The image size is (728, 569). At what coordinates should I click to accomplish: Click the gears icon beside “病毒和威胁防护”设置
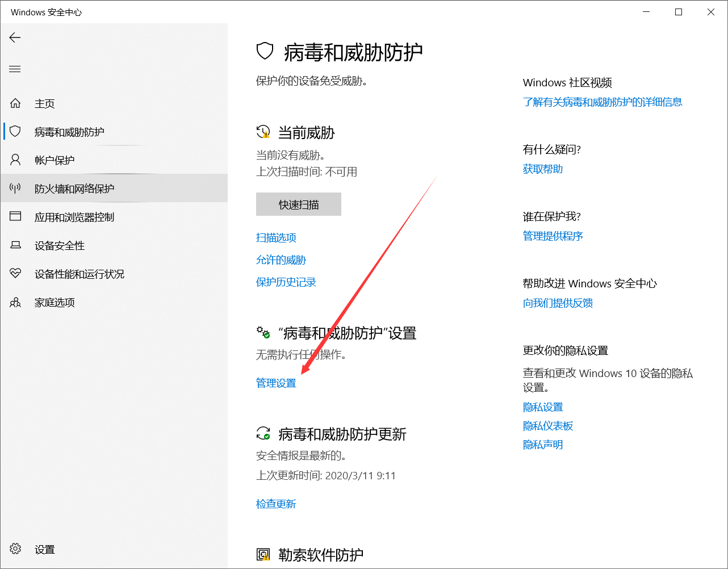pyautogui.click(x=263, y=332)
